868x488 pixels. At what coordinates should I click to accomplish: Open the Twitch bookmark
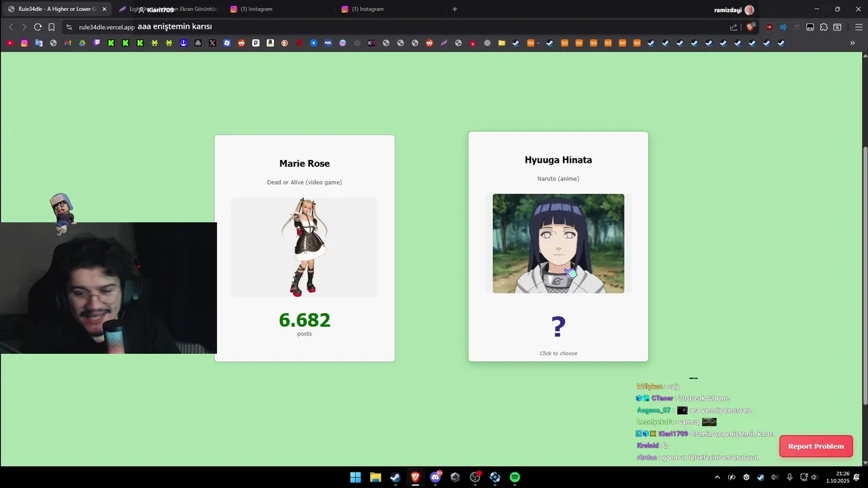pyautogui.click(x=97, y=43)
